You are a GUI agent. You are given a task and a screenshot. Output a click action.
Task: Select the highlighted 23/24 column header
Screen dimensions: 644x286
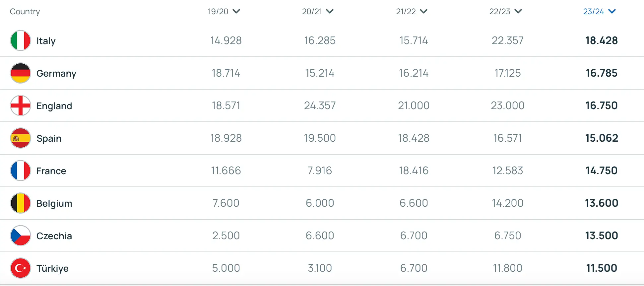(596, 11)
